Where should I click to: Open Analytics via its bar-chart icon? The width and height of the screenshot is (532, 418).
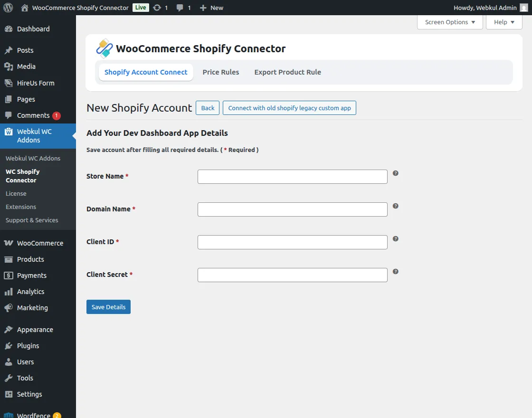10,291
